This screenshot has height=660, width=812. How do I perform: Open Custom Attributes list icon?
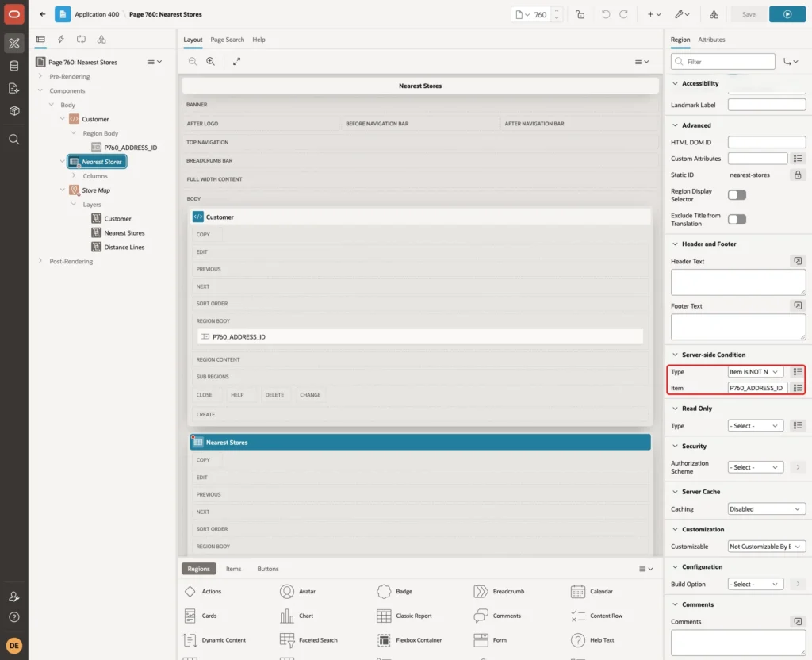click(798, 159)
